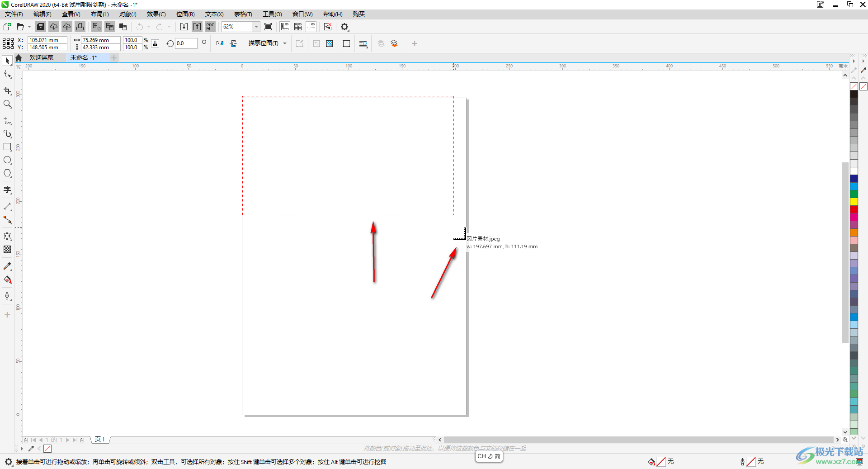Select the Freehand drawing tool
This screenshot has height=469, width=868.
click(7, 121)
